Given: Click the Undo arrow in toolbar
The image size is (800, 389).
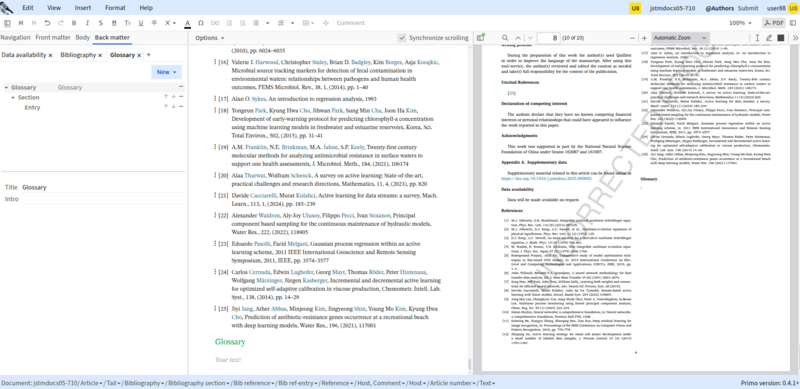Looking at the screenshot, I should point(47,23).
